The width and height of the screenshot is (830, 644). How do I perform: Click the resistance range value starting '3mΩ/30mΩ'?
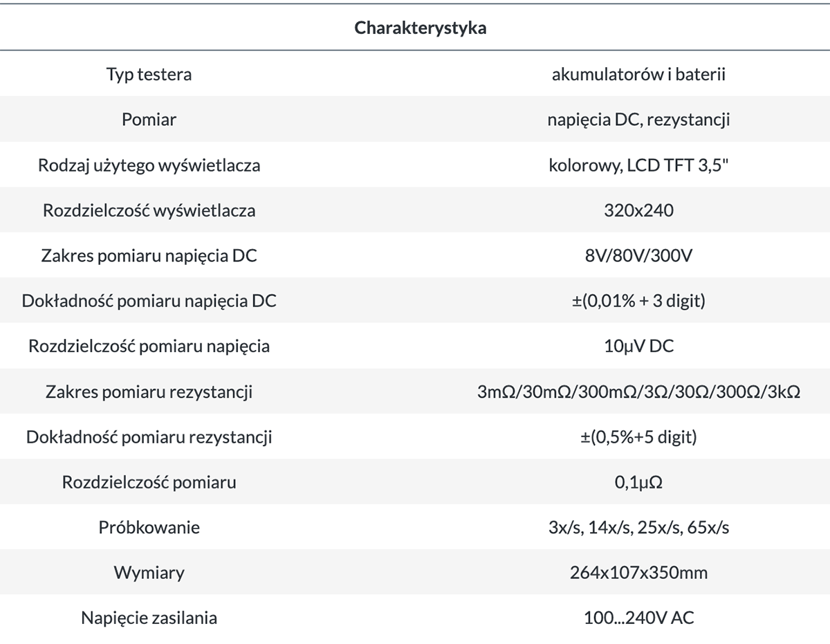point(638,392)
